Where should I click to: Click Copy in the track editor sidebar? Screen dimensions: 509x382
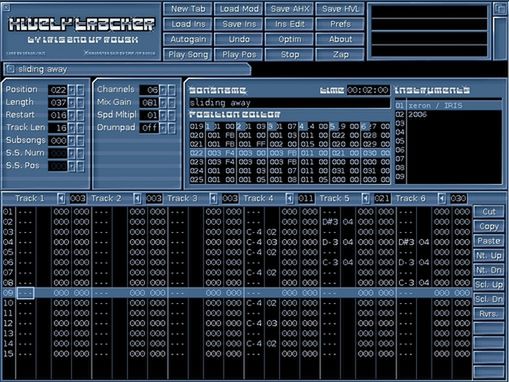pyautogui.click(x=489, y=226)
